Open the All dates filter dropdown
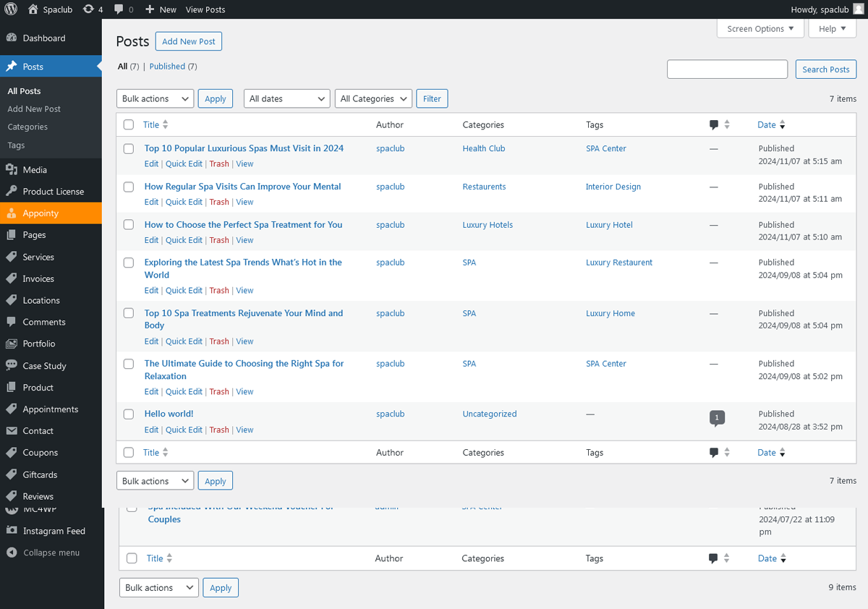This screenshot has height=609, width=868. [287, 99]
